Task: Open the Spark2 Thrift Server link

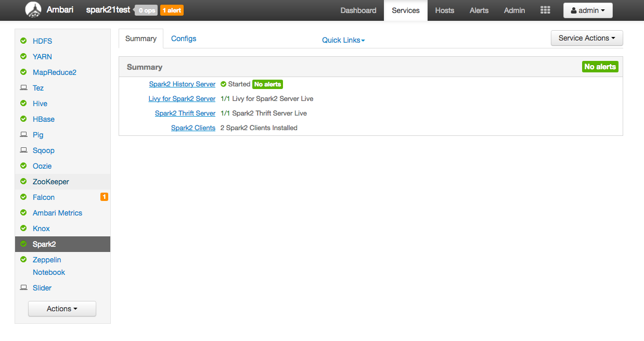Action: point(185,113)
